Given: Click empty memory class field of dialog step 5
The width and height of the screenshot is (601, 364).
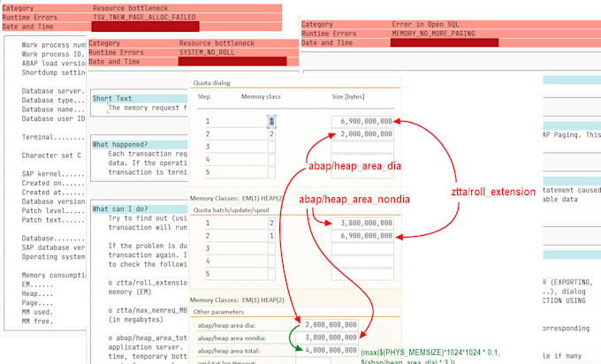Looking at the screenshot, I should 271,172.
